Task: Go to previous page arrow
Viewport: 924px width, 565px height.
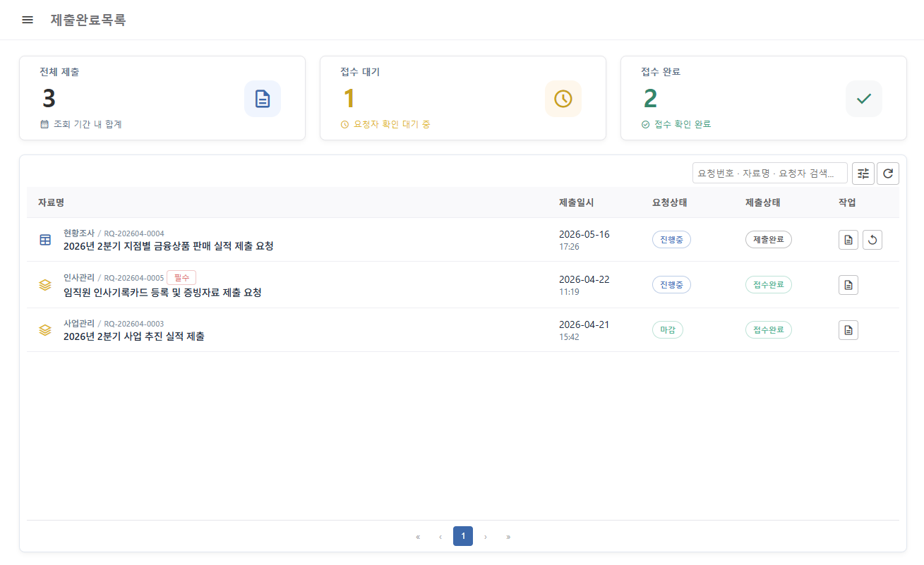Action: (440, 537)
